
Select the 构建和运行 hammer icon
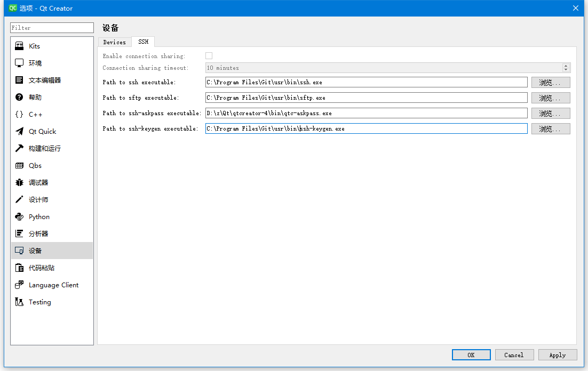tap(19, 148)
